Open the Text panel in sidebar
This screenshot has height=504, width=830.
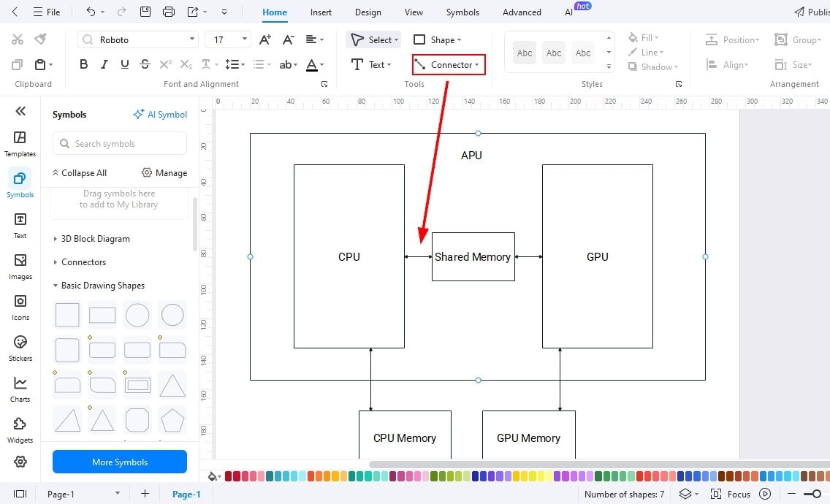(x=20, y=226)
